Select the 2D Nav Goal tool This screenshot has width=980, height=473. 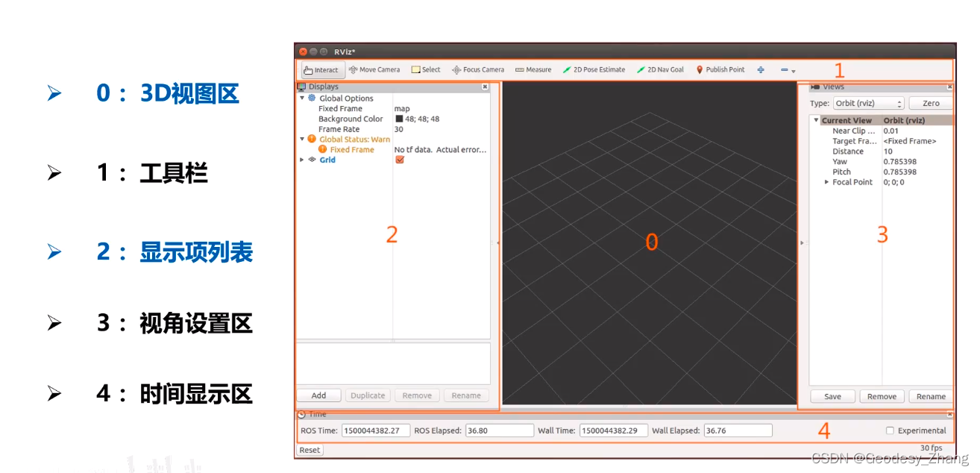pyautogui.click(x=660, y=69)
